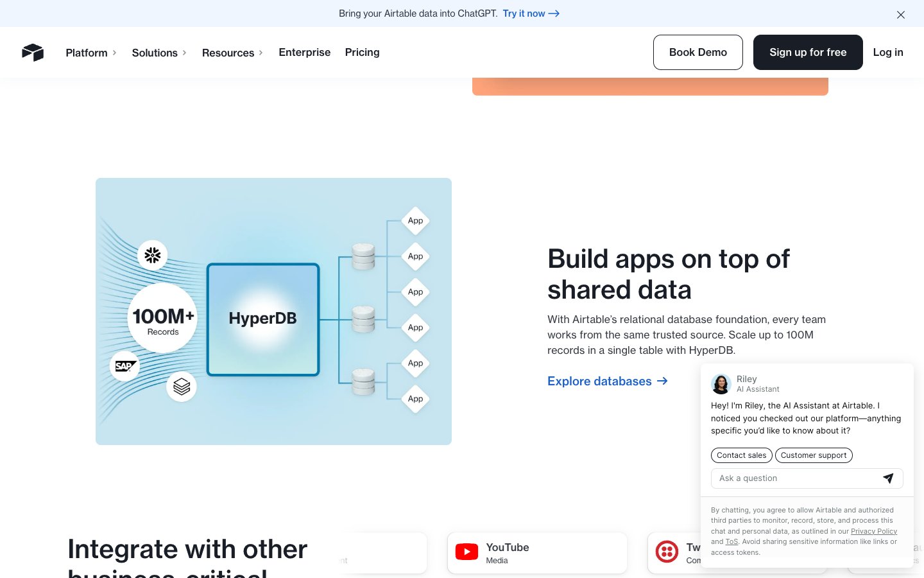Click the SAP logo circle
Screen dimensions: 924x578
click(x=124, y=366)
